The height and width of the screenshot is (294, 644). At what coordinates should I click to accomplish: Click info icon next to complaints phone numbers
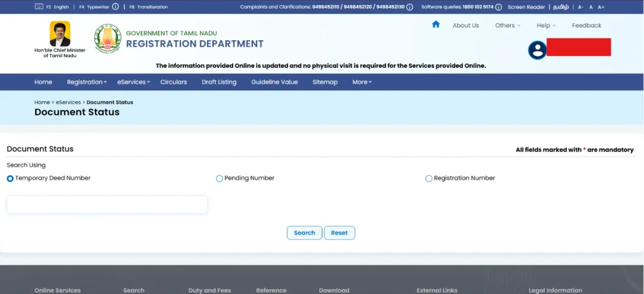tap(409, 7)
